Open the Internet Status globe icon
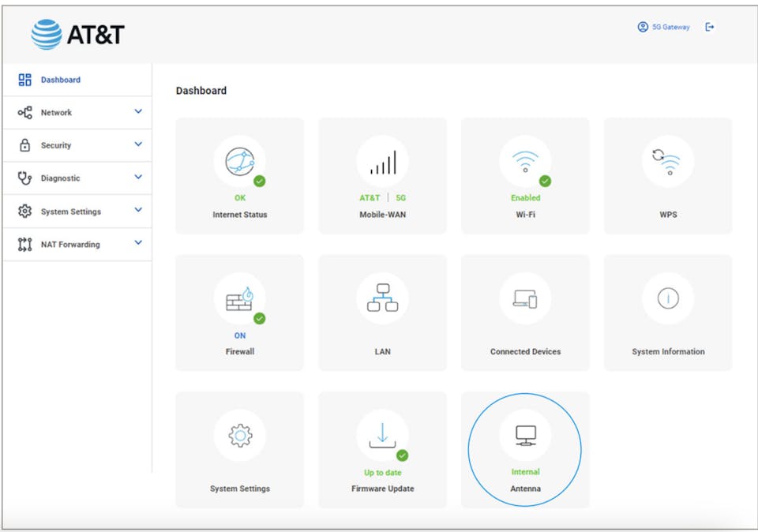The height and width of the screenshot is (532, 758). (239, 161)
